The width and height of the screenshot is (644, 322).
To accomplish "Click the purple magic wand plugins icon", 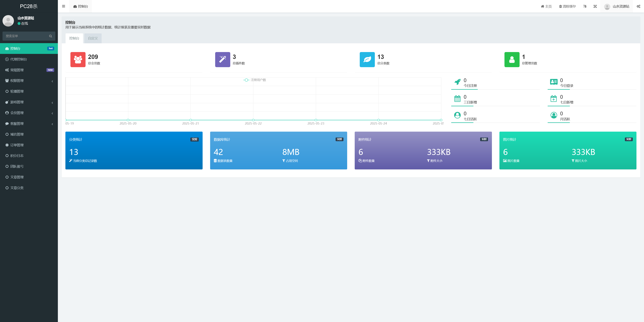I will 222,60.
